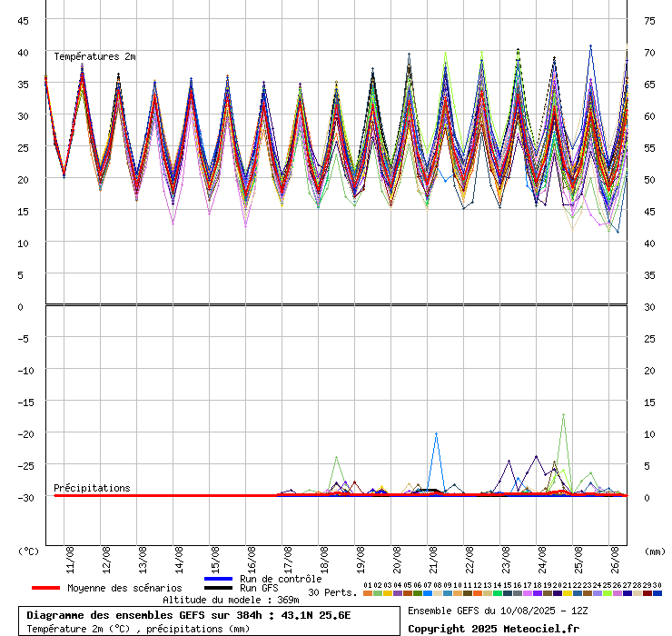Click the "Run GFS" legend label
672x636 pixels.
pos(259,588)
